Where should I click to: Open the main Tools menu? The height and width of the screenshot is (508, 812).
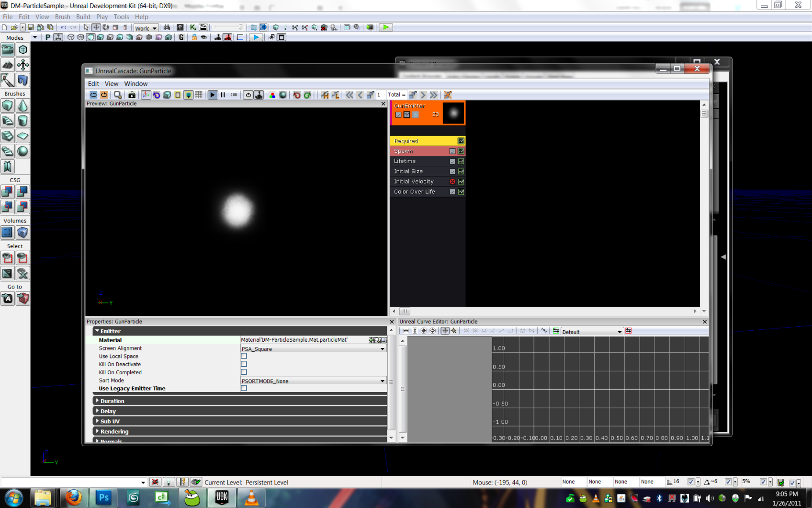(x=121, y=17)
